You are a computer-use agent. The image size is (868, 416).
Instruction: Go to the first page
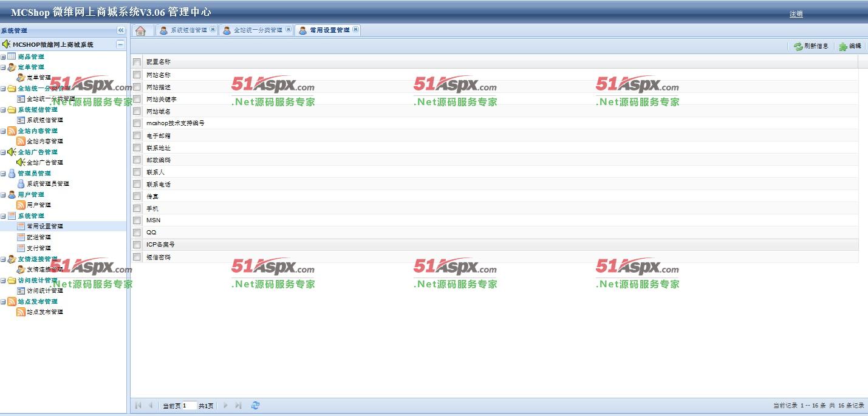[138, 406]
